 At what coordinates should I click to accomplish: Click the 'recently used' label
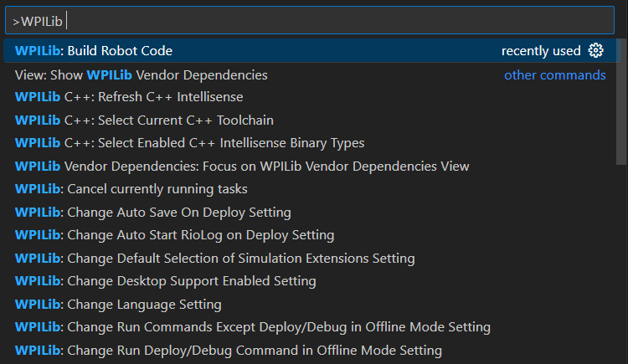[x=541, y=51]
